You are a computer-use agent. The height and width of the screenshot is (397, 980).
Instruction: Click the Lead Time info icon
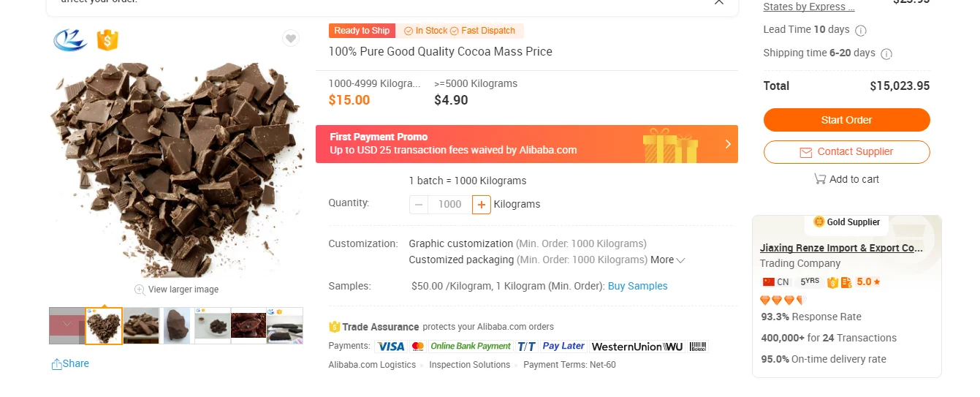861,30
